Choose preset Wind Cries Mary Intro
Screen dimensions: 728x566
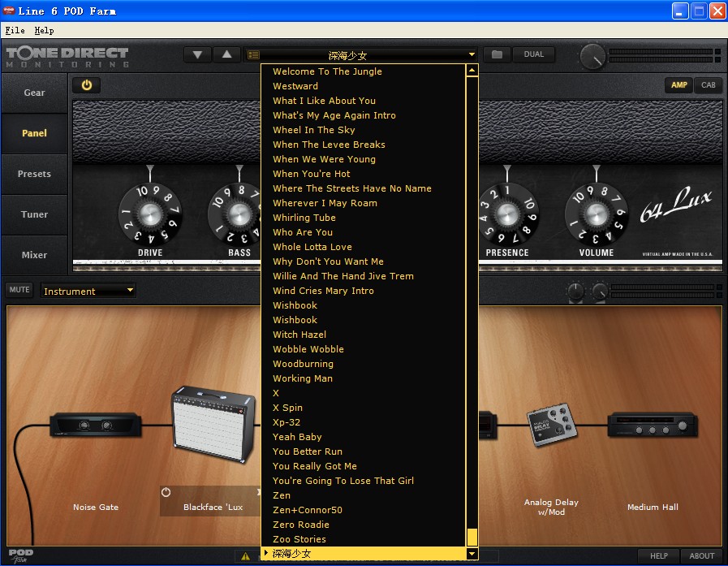(x=363, y=291)
